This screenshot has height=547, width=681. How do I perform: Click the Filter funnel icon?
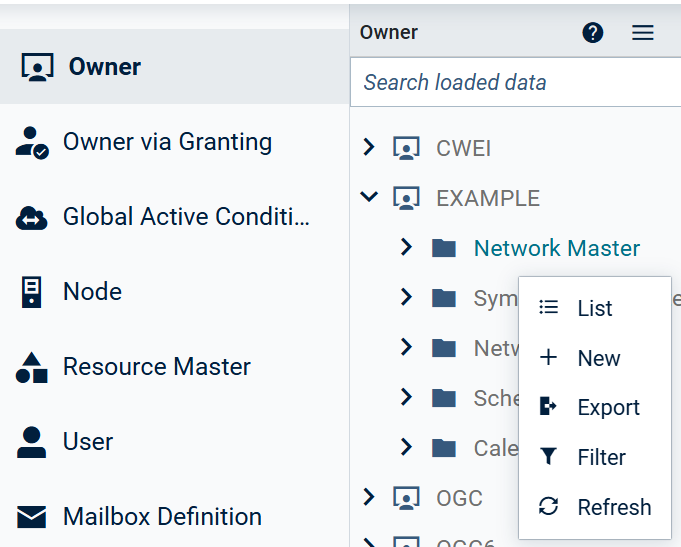coord(549,457)
